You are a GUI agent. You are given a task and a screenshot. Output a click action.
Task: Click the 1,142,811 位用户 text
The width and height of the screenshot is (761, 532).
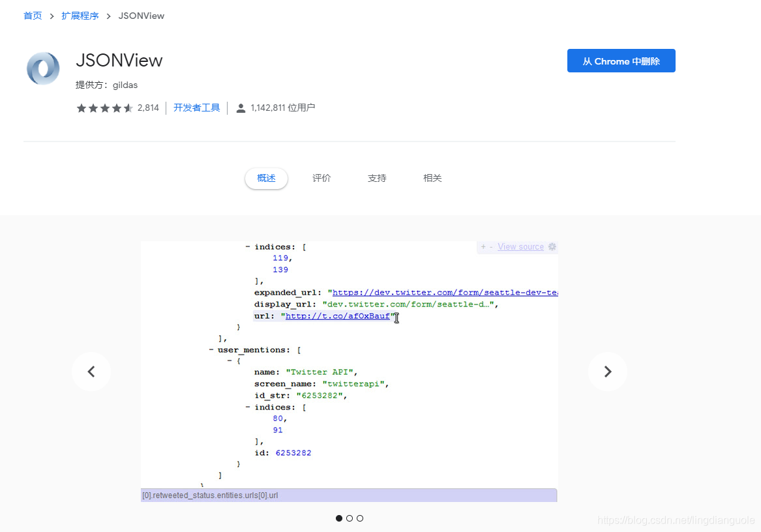click(x=283, y=108)
